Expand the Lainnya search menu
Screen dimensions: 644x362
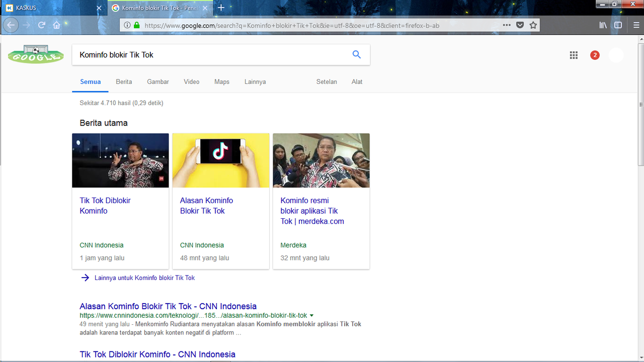[255, 82]
